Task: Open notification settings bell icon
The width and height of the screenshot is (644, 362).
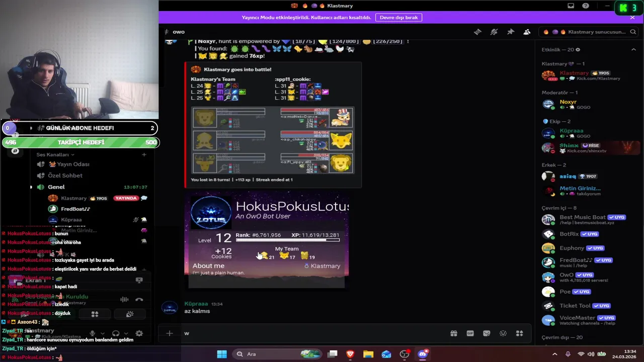Action: tap(494, 32)
